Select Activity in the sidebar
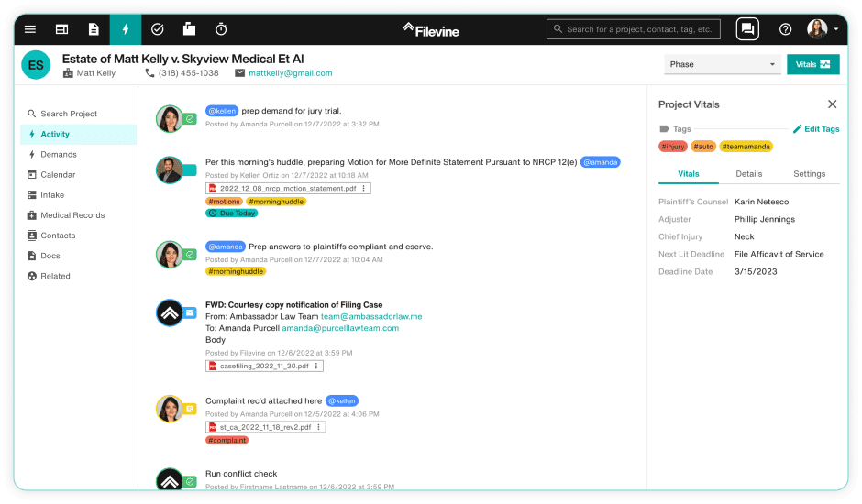Screen dimensions: 862x504 (x=79, y=134)
